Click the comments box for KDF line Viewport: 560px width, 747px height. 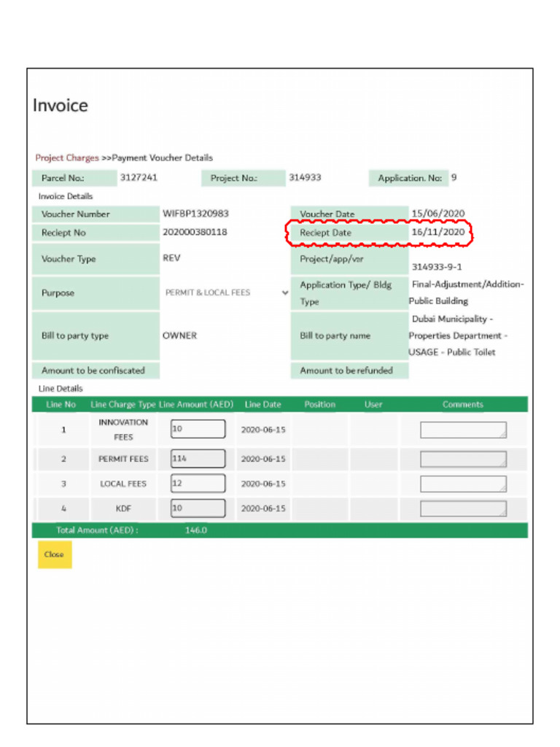[x=463, y=508]
